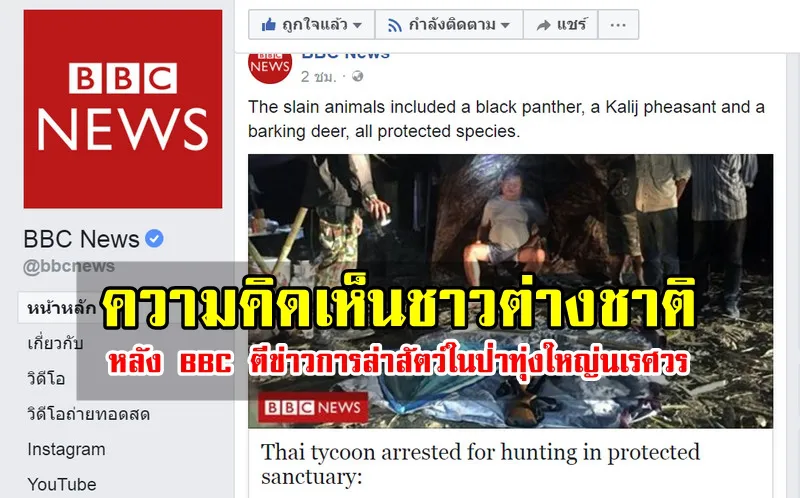Click the BBC News page name title

click(81, 239)
